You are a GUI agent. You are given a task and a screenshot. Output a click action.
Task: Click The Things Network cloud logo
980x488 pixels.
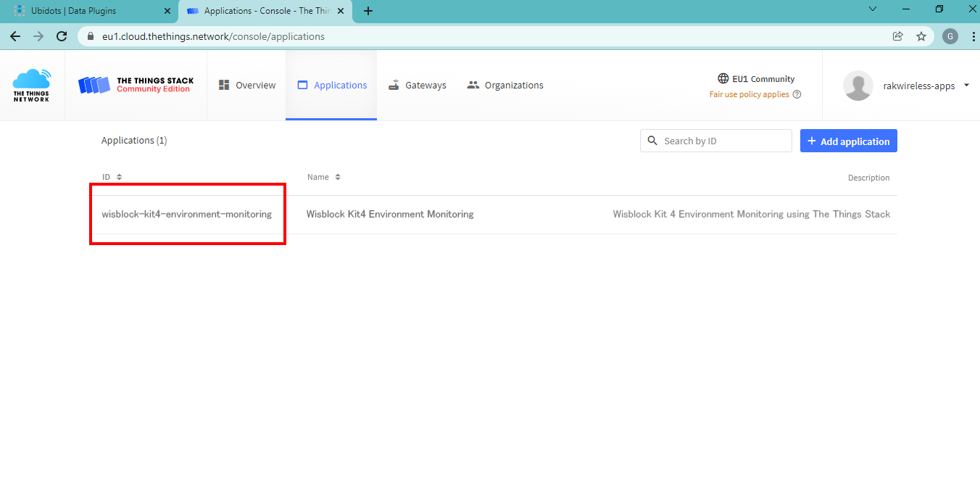pos(32,85)
